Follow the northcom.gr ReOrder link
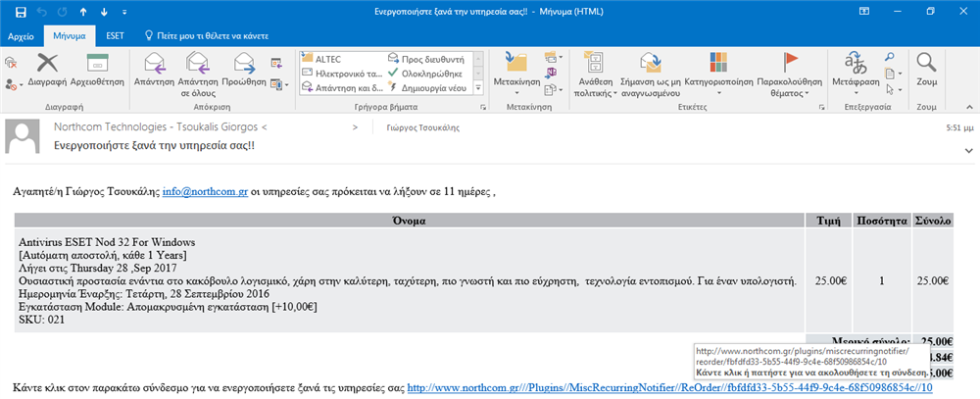This screenshot has height=399, width=980. 670,388
